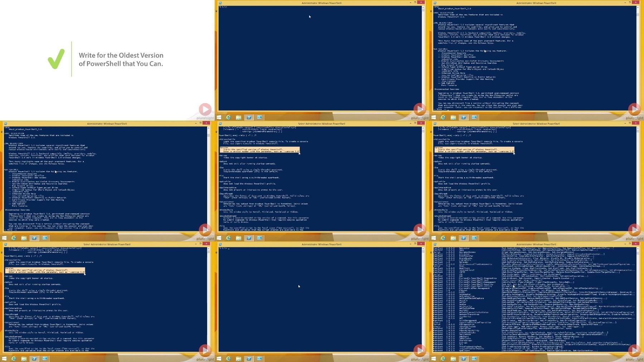Click the 'VpnClient' row at the list bottom
The width and height of the screenshot is (644, 362).
[515, 351]
